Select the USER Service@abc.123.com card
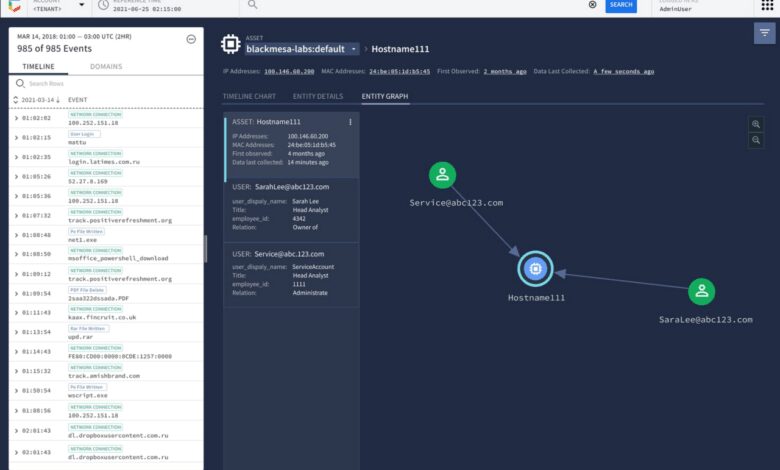 coord(292,275)
